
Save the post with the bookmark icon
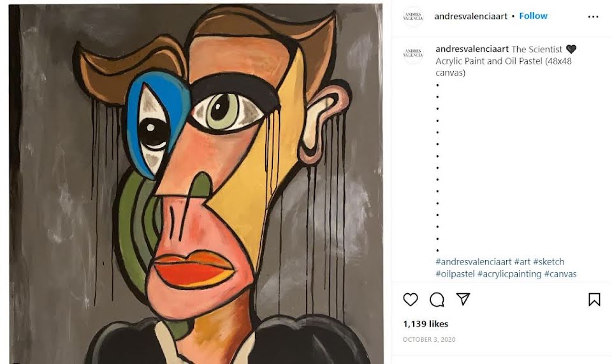594,300
